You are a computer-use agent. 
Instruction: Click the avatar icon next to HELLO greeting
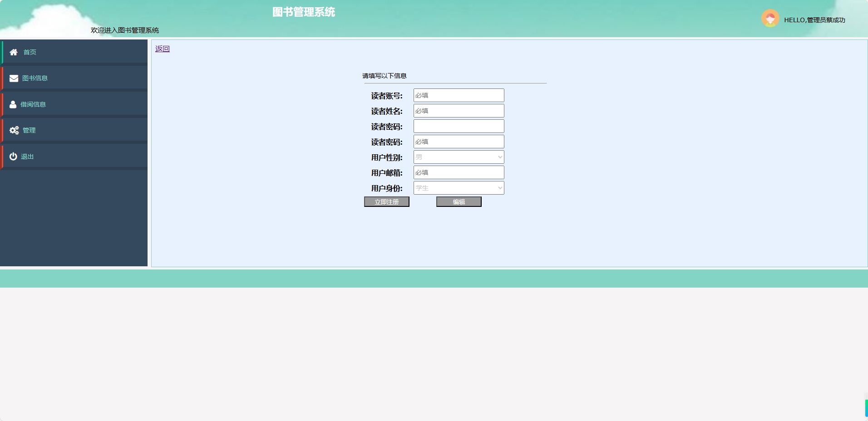pos(770,18)
